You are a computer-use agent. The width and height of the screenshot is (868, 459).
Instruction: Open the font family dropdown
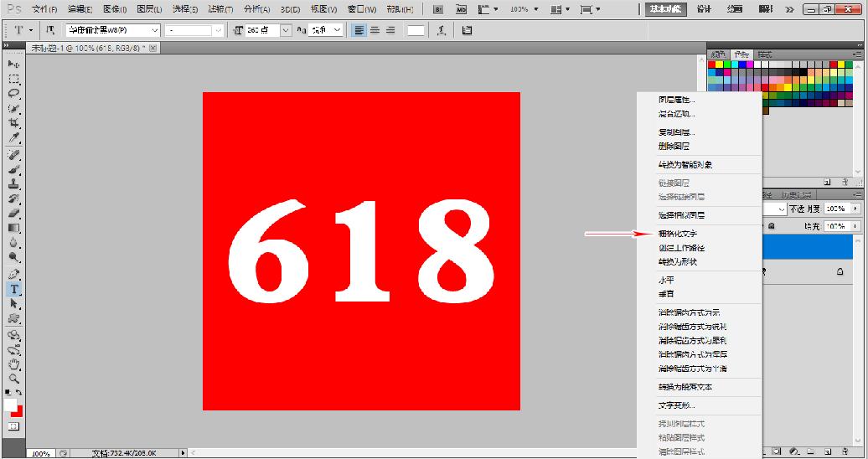tap(153, 30)
